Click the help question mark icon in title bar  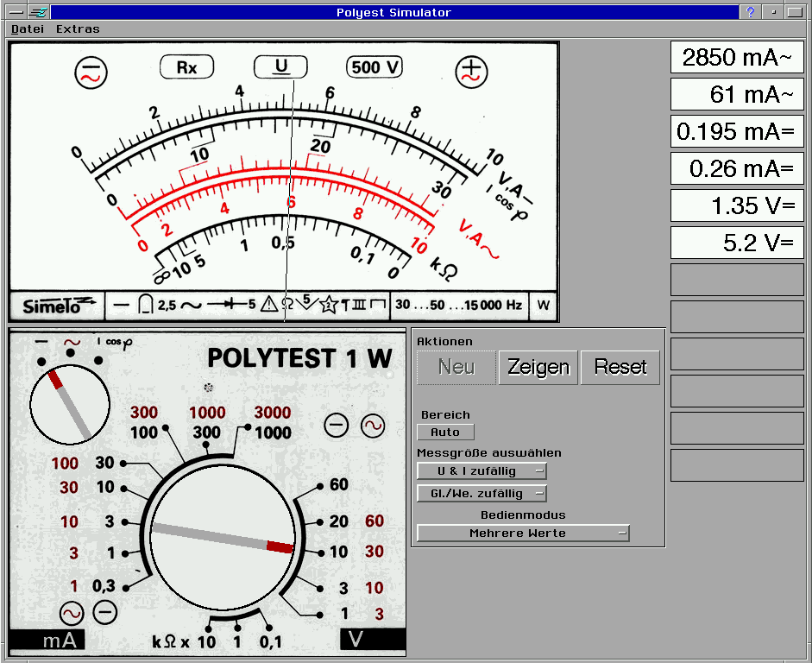751,12
